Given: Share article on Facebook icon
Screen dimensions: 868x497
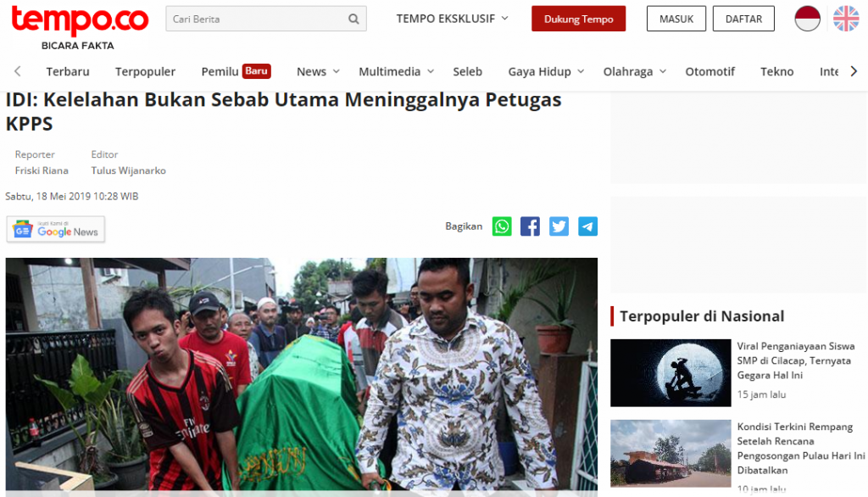Looking at the screenshot, I should point(530,226).
